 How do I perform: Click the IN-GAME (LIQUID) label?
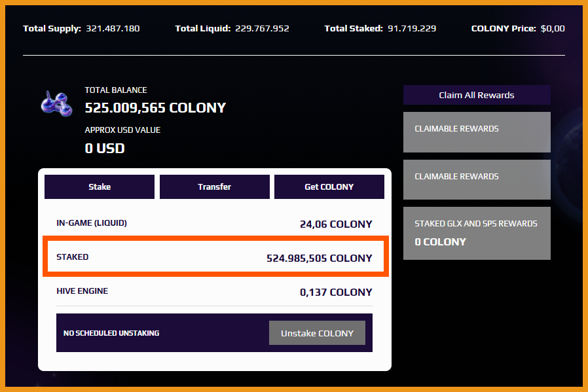(92, 223)
